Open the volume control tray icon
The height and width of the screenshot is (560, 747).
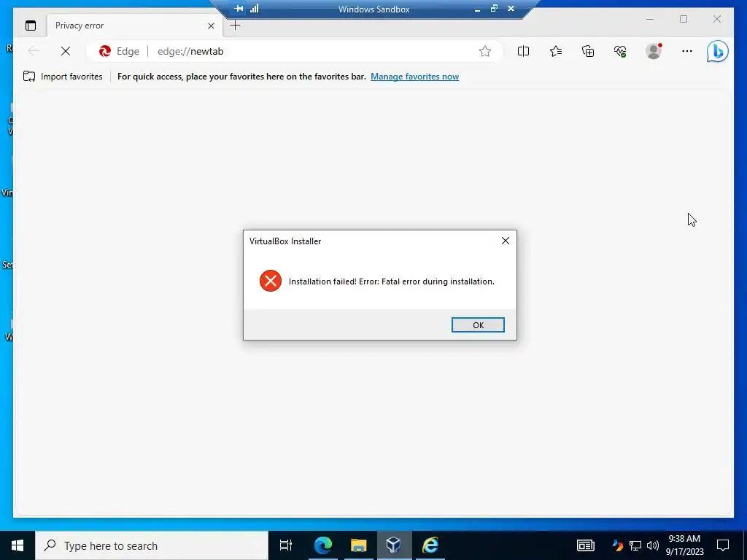tap(653, 545)
